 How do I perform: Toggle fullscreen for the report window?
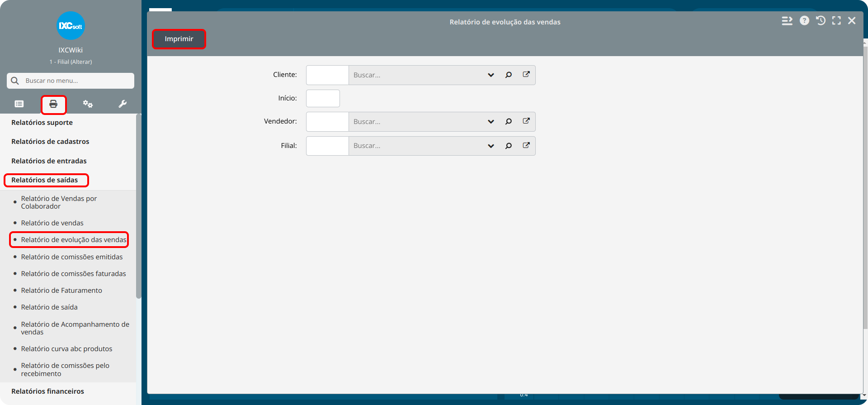(836, 21)
